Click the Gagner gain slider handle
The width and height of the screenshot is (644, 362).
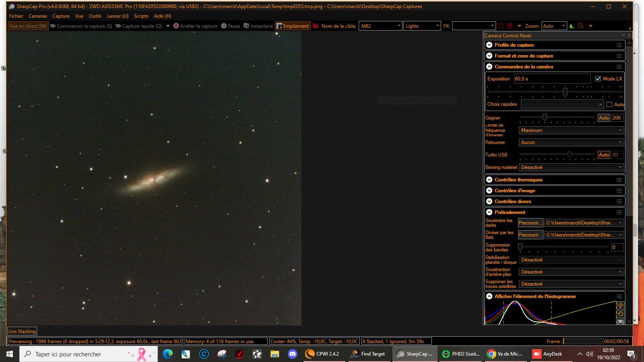[x=545, y=117]
